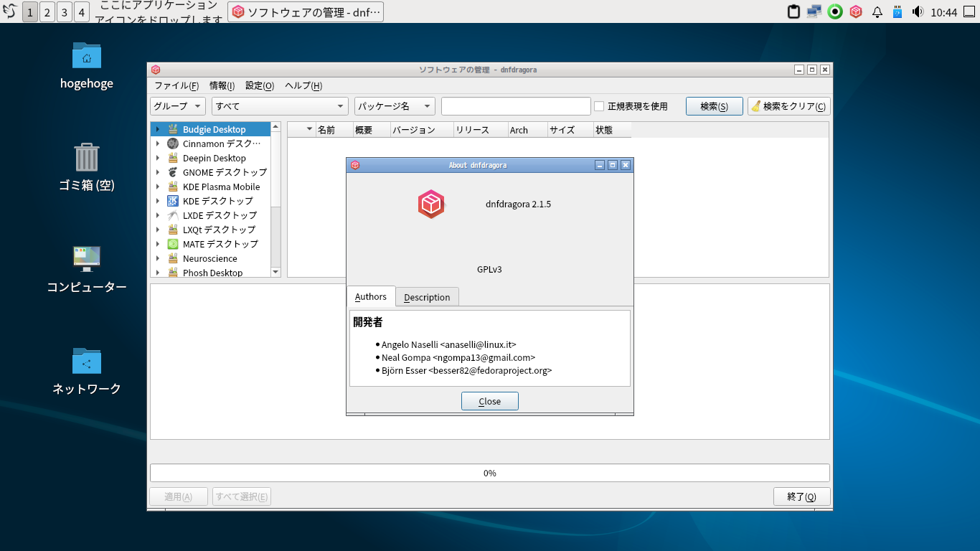Click the Cinnamon desktop group icon
The width and height of the screenshot is (980, 551).
(x=172, y=143)
